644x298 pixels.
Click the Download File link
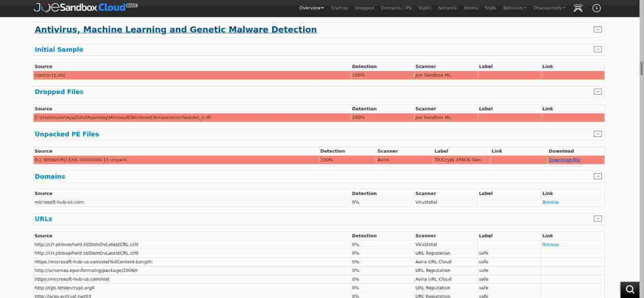[564, 160]
